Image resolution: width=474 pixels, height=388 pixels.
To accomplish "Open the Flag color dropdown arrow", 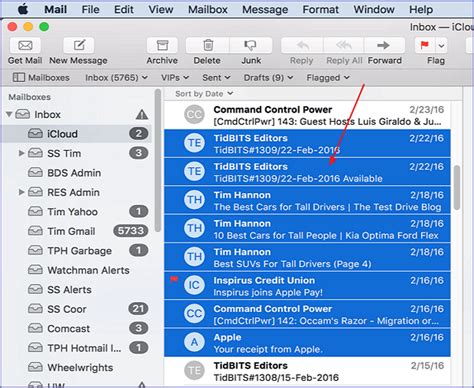I will pyautogui.click(x=441, y=46).
